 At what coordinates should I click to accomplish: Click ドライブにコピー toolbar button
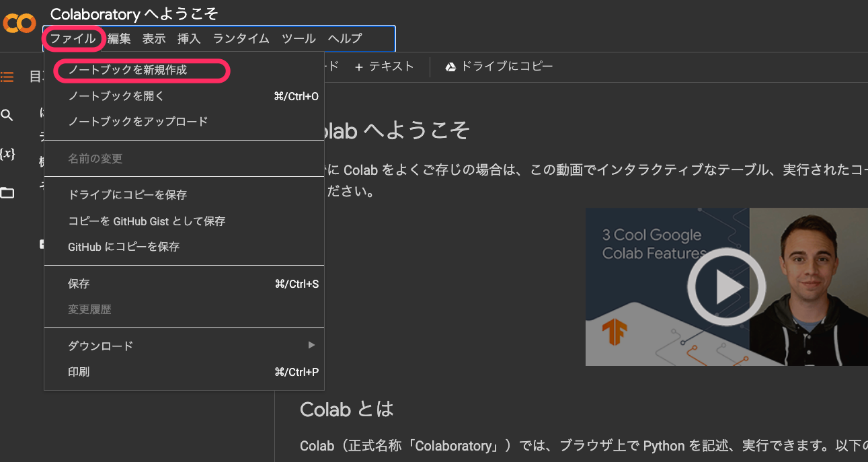pyautogui.click(x=499, y=67)
